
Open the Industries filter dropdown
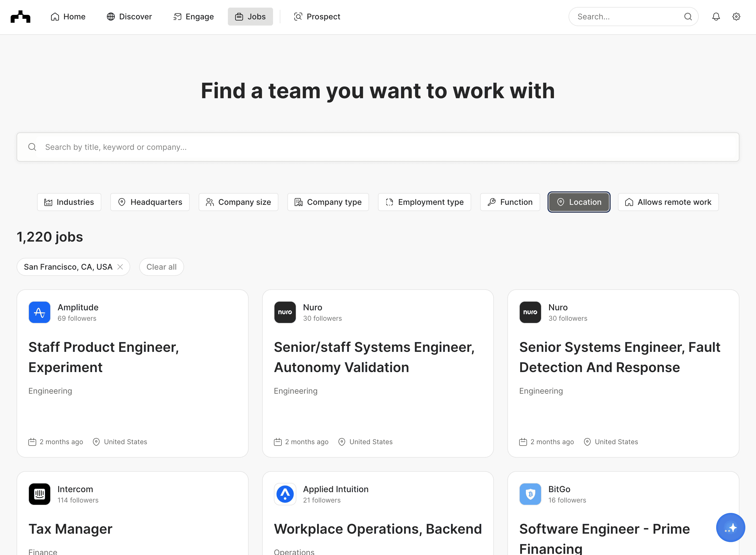coord(69,202)
